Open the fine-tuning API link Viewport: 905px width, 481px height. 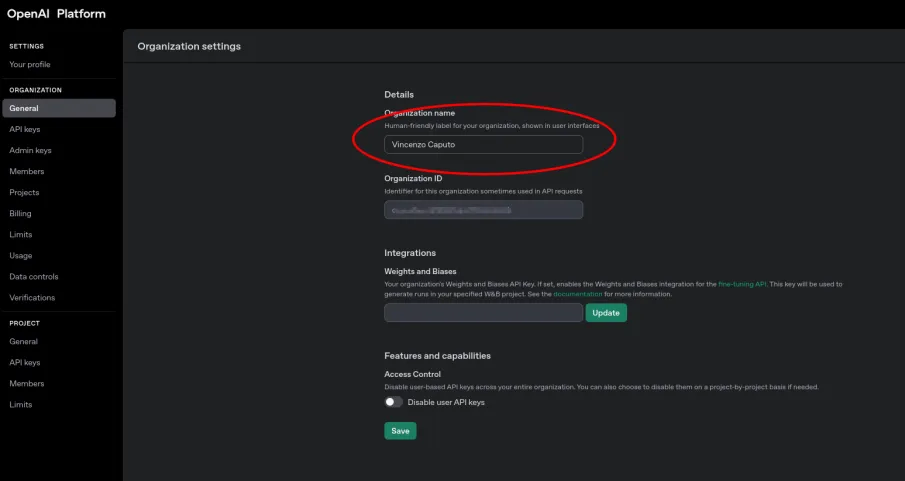(742, 284)
